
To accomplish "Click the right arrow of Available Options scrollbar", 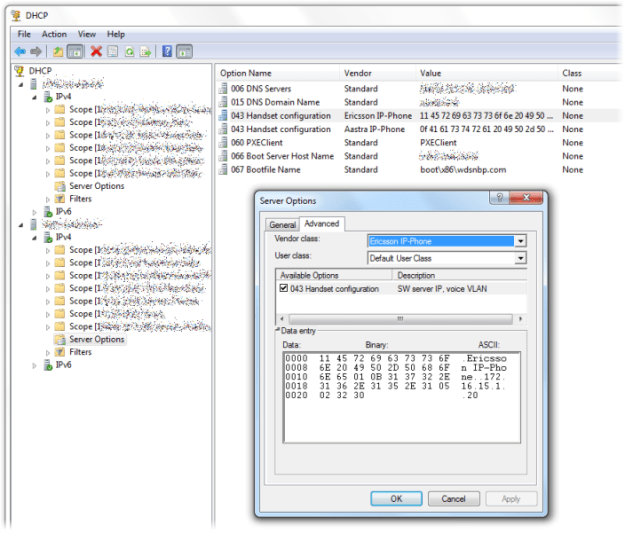I will [520, 319].
